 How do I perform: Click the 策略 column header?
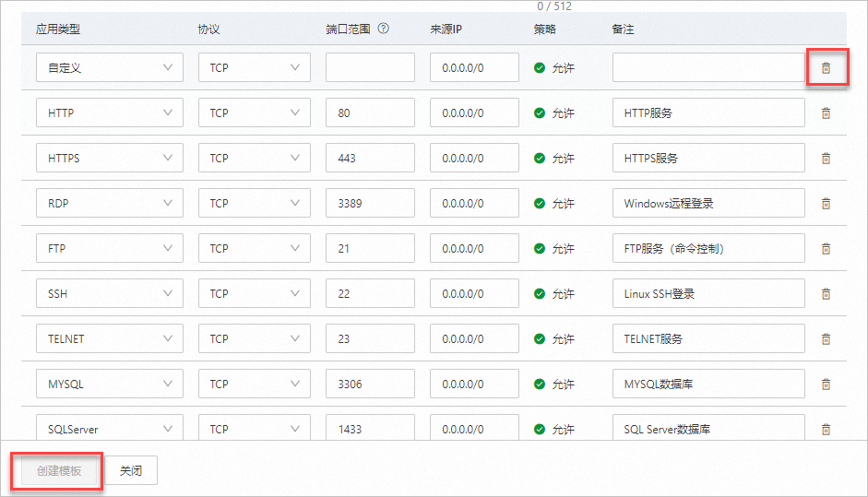(545, 29)
